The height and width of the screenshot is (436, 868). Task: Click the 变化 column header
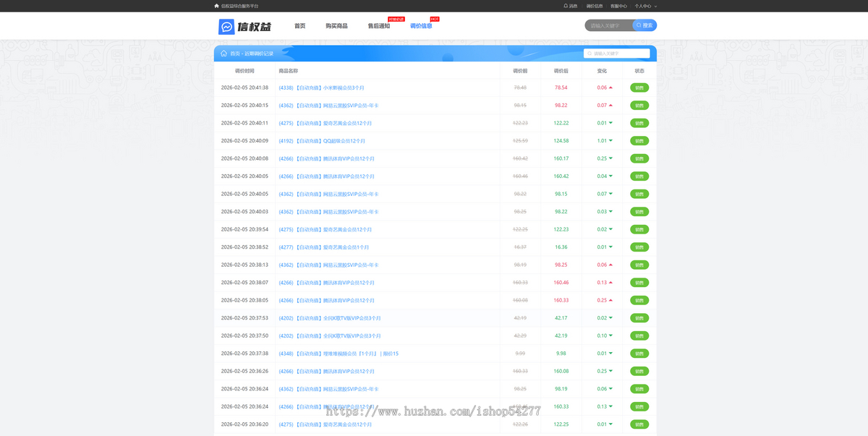602,71
